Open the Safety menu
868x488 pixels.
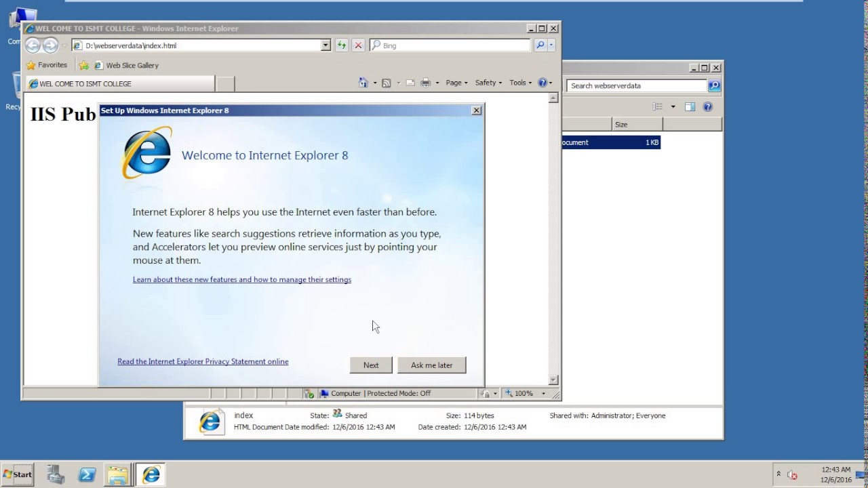pyautogui.click(x=488, y=83)
